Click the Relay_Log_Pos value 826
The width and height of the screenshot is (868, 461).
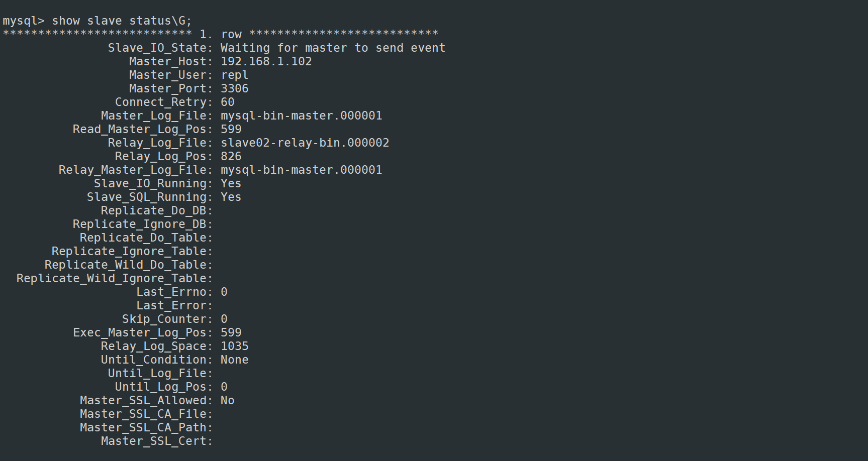point(231,157)
